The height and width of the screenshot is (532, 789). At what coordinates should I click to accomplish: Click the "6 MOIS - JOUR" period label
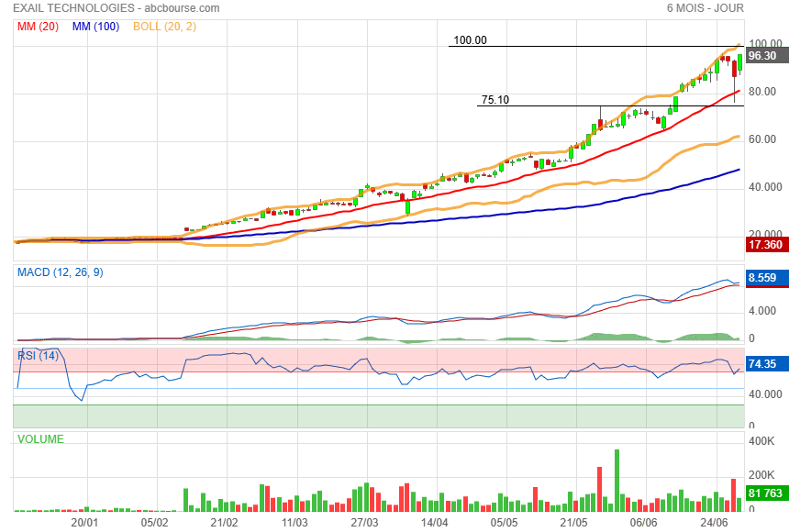pyautogui.click(x=705, y=8)
